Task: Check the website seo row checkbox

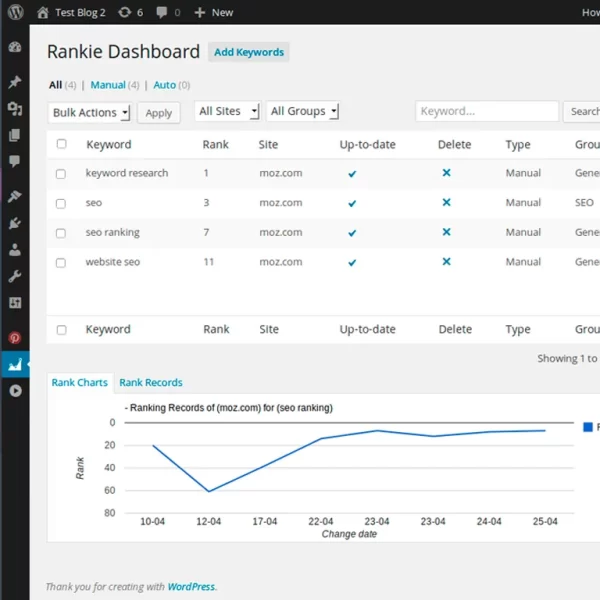Action: pos(61,263)
